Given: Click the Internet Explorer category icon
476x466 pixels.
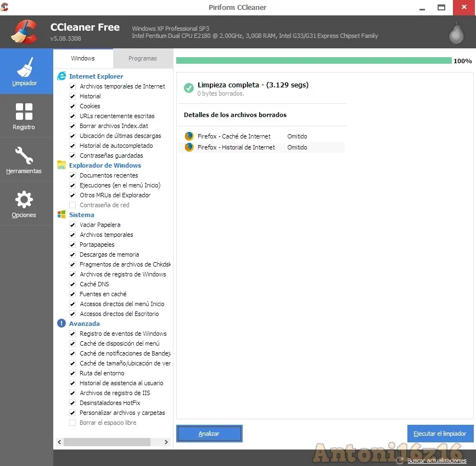Looking at the screenshot, I should [61, 76].
